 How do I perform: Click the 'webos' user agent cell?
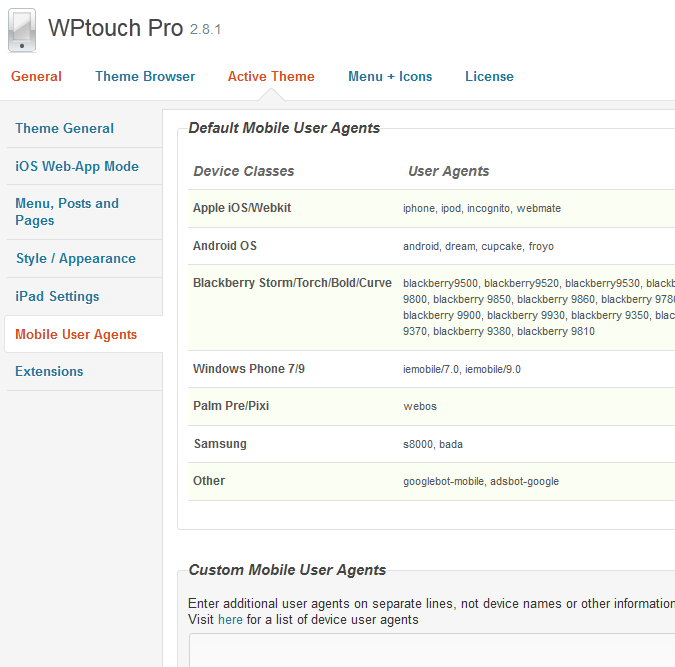pyautogui.click(x=420, y=406)
